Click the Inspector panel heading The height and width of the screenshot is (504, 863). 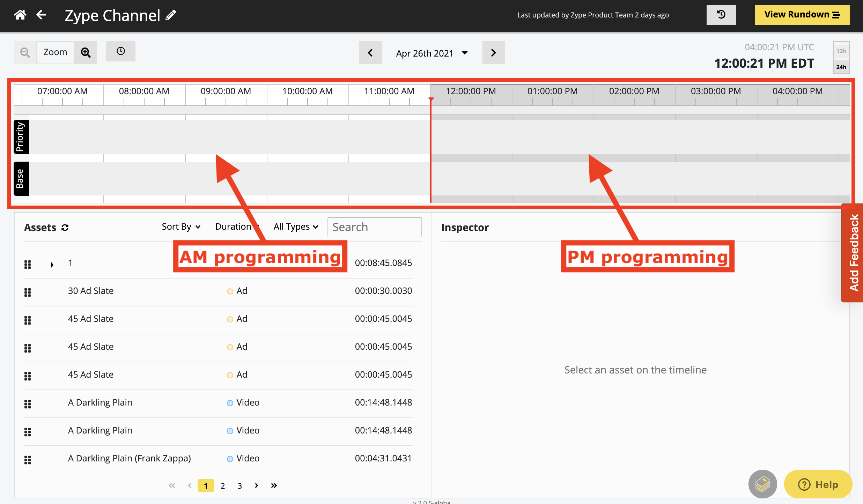coord(465,228)
